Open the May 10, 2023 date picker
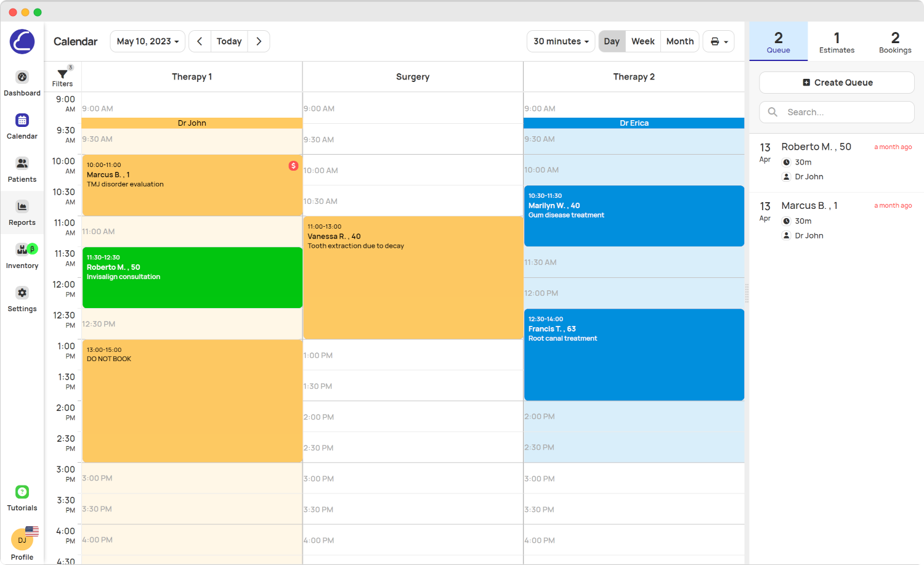 click(x=148, y=41)
